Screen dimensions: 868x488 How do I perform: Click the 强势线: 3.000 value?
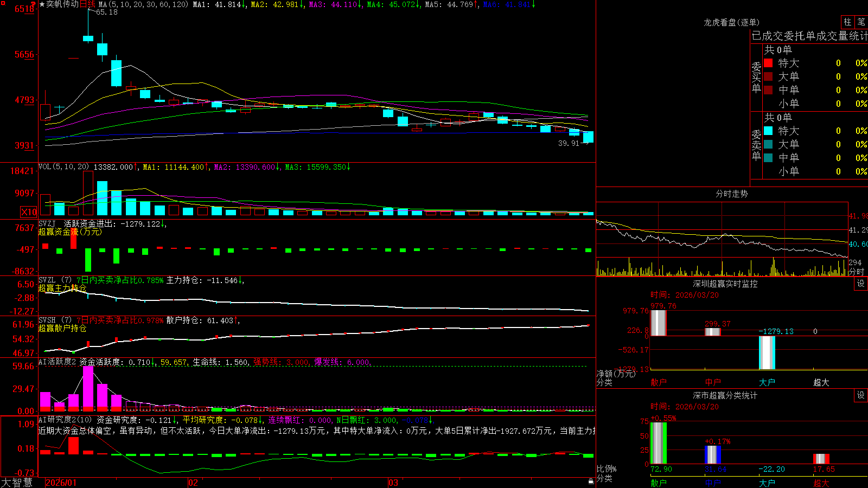click(282, 362)
